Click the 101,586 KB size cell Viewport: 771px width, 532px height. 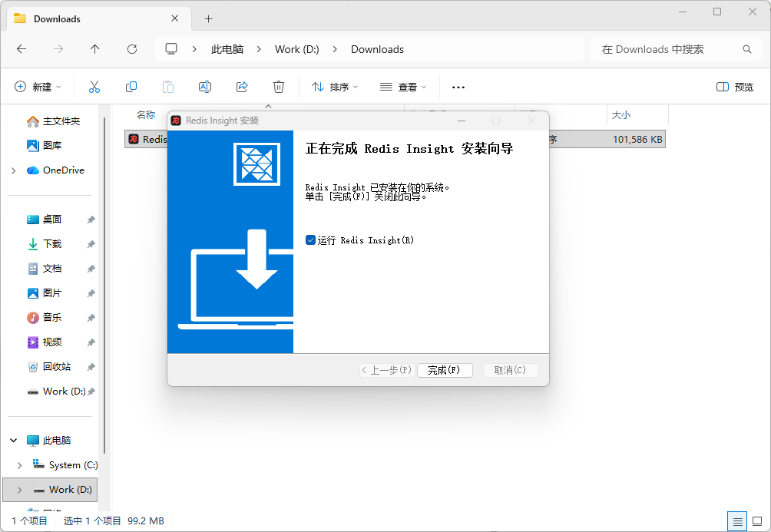click(x=637, y=140)
